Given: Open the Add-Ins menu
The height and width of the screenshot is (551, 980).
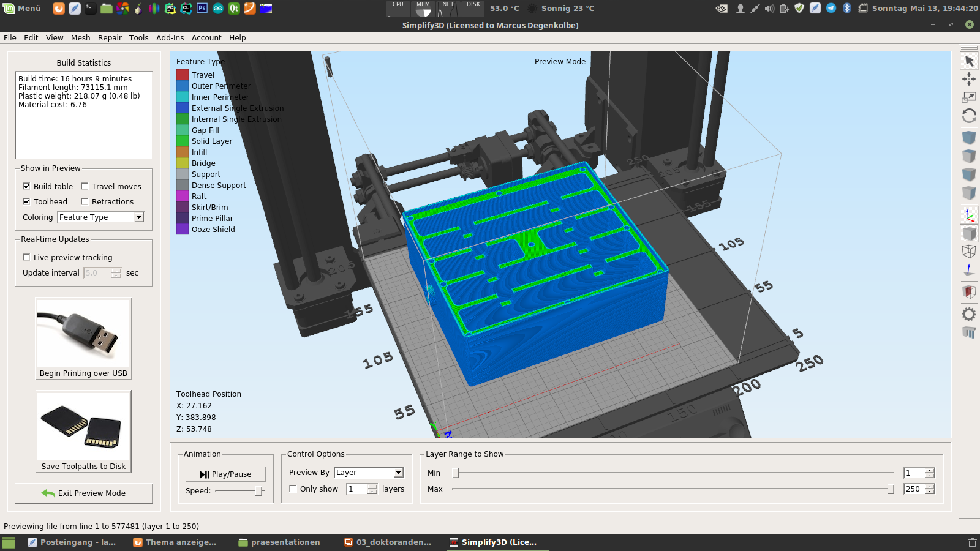Looking at the screenshot, I should [170, 38].
